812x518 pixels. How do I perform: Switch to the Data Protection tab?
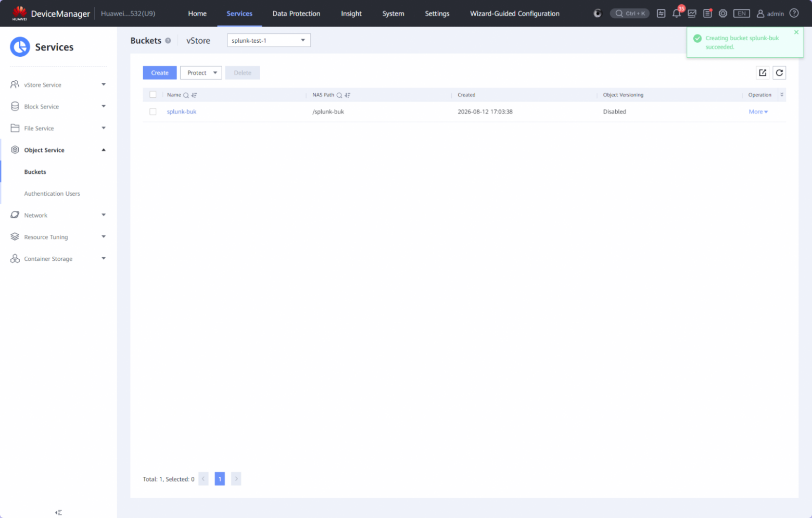296,14
